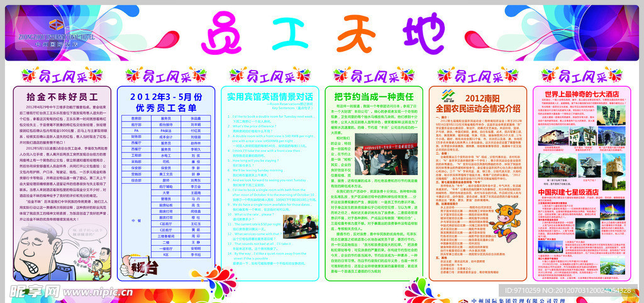644x303 pixels.
Task: Click heading 实用宾馆英语情景对话
Action: pyautogui.click(x=270, y=96)
